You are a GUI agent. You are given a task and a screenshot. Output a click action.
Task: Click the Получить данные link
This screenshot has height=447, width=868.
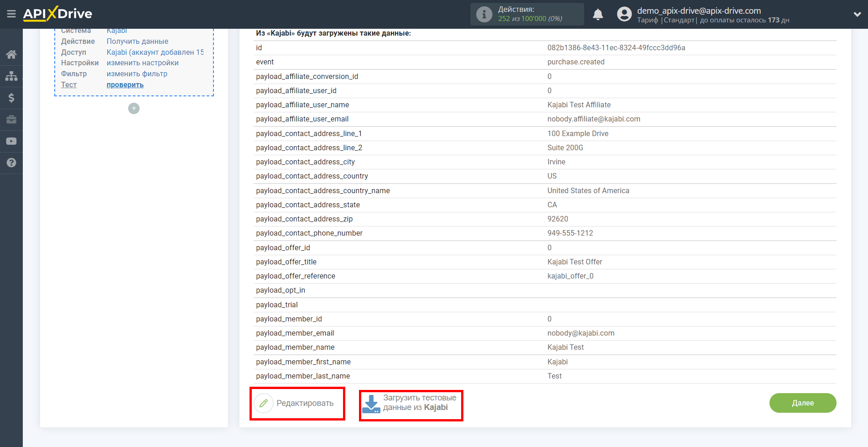(x=137, y=41)
